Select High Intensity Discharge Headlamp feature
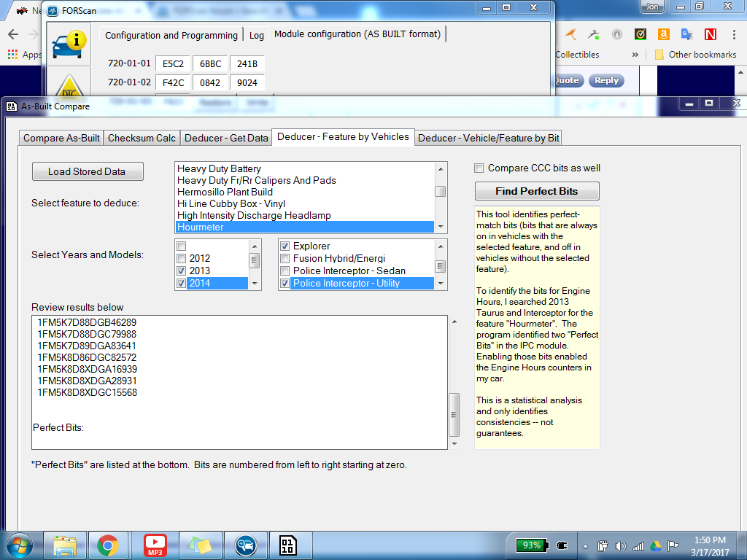747x560 pixels. tap(254, 215)
